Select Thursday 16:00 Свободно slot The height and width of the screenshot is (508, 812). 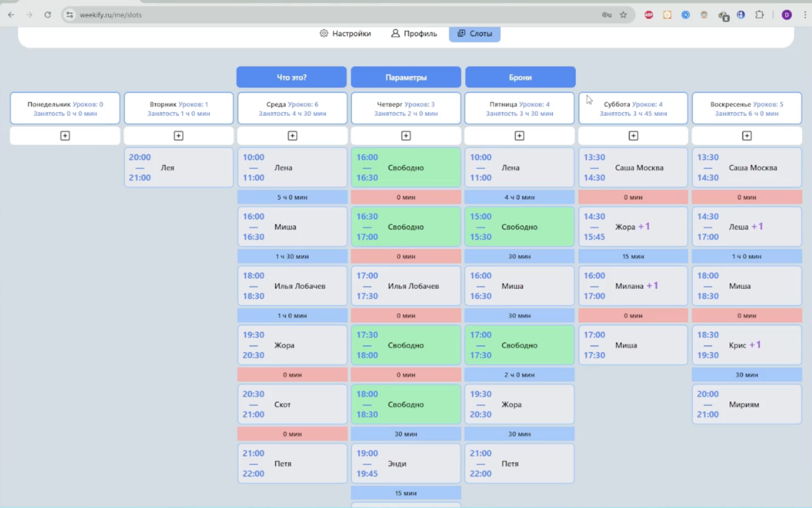[406, 168]
